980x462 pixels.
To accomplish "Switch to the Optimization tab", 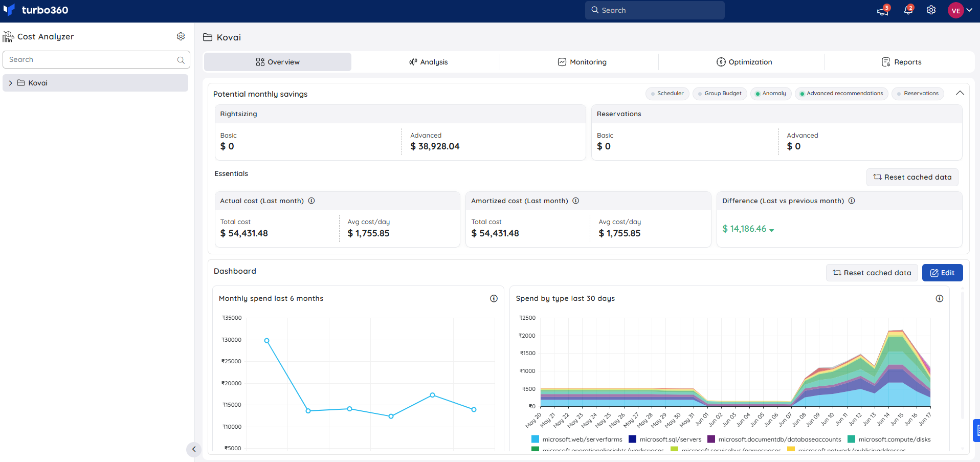I will pyautogui.click(x=744, y=62).
